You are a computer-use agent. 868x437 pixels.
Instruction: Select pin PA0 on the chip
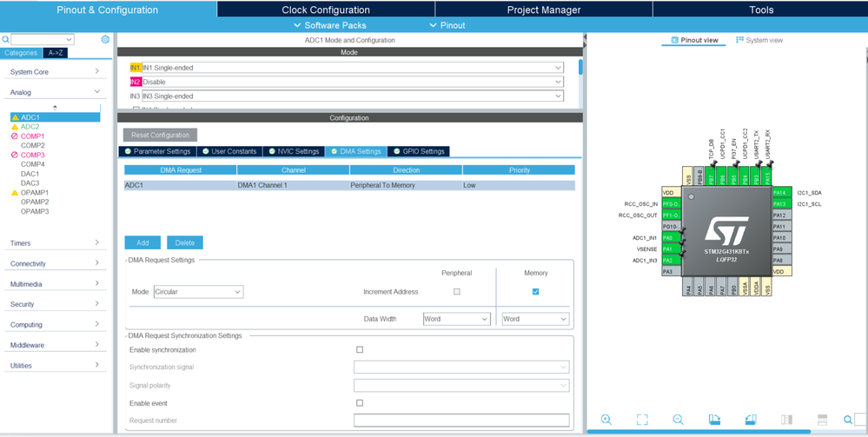672,237
